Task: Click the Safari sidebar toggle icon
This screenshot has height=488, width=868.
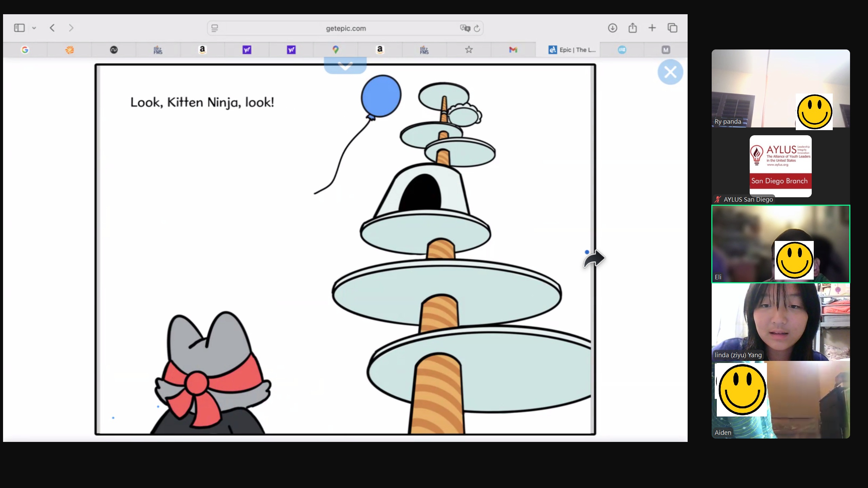Action: point(19,28)
